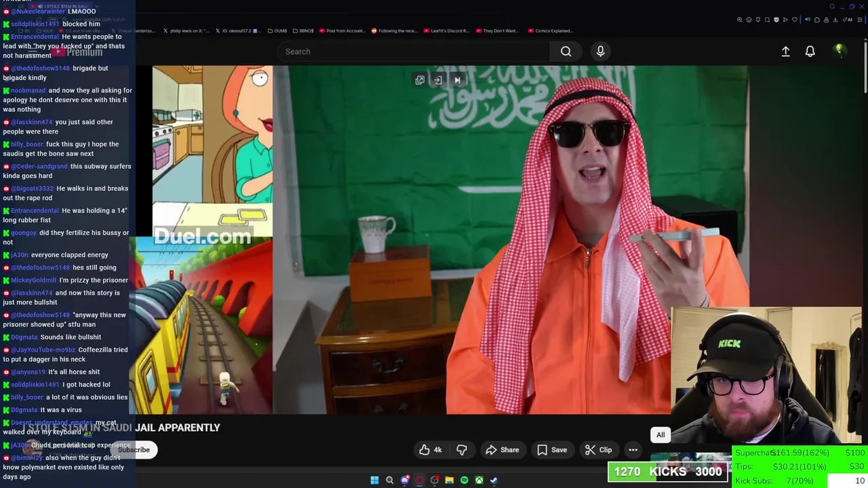Open the They Don't Want... bookmark
The width and height of the screenshot is (868, 488).
coord(497,30)
